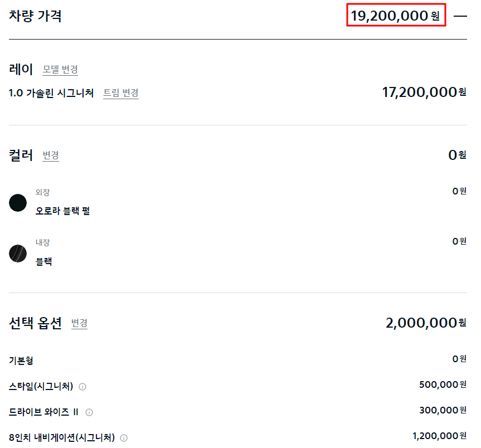Open 트림 변경 for 1.0 가솔린 시그니처
This screenshot has width=481, height=448.
pyautogui.click(x=120, y=93)
